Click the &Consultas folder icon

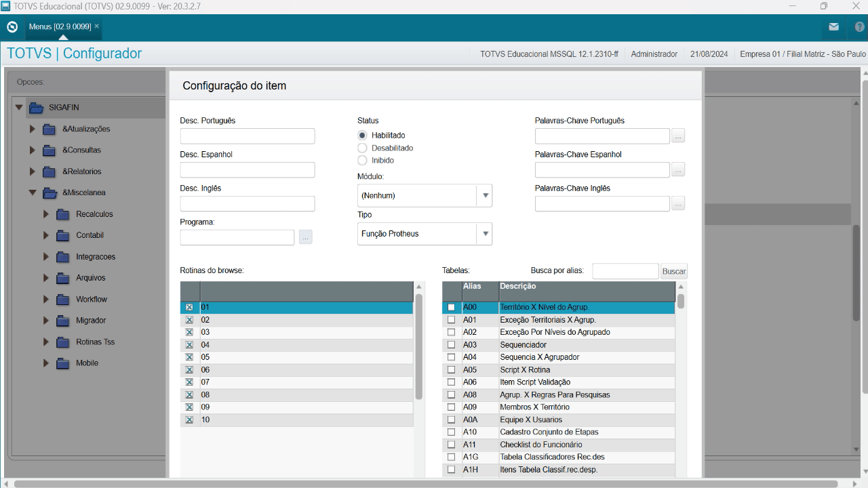click(x=50, y=150)
